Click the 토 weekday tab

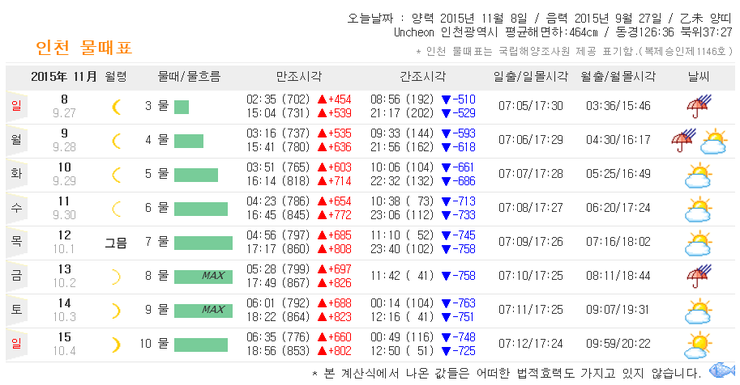(x=17, y=310)
